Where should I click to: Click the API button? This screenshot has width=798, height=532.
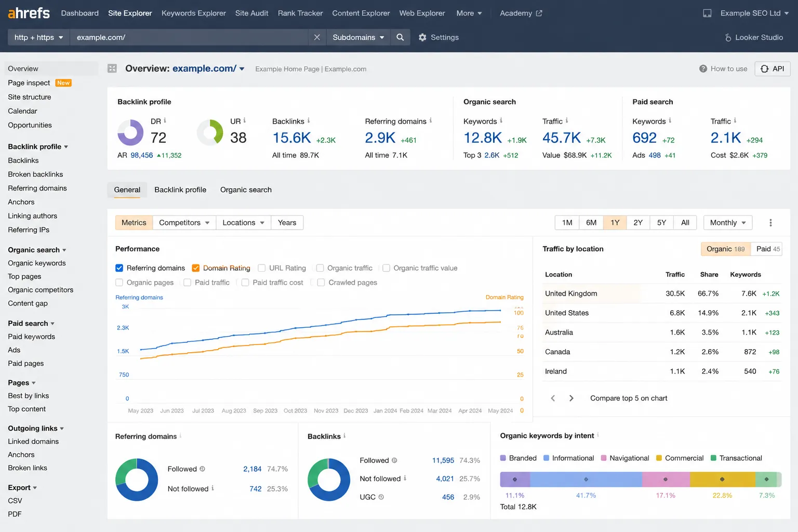point(773,69)
